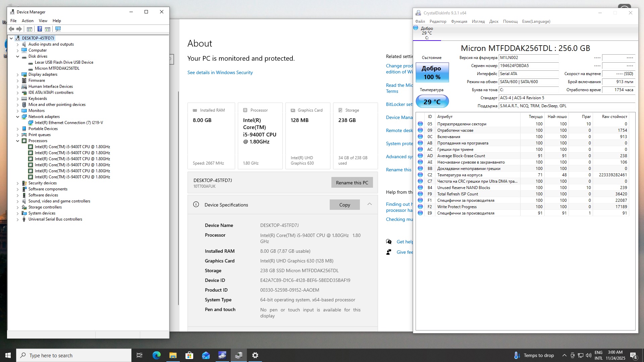The height and width of the screenshot is (362, 644).
Task: Expand the Display adapters node
Action: (18, 74)
